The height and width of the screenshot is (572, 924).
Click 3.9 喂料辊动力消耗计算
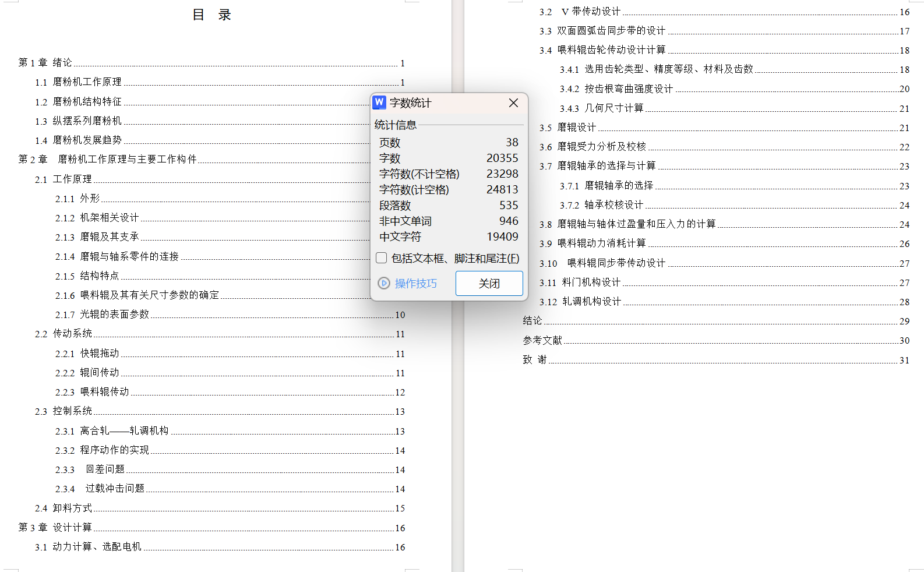tap(724, 243)
